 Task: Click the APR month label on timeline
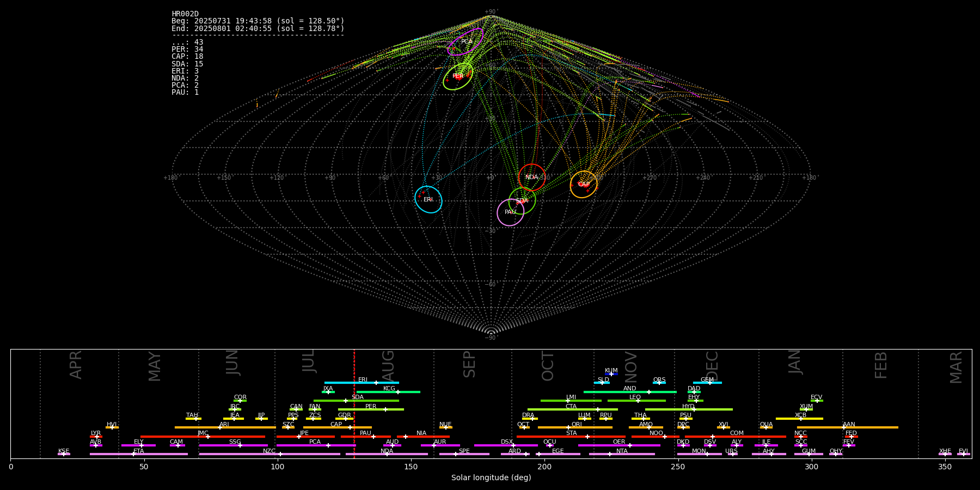pyautogui.click(x=76, y=365)
